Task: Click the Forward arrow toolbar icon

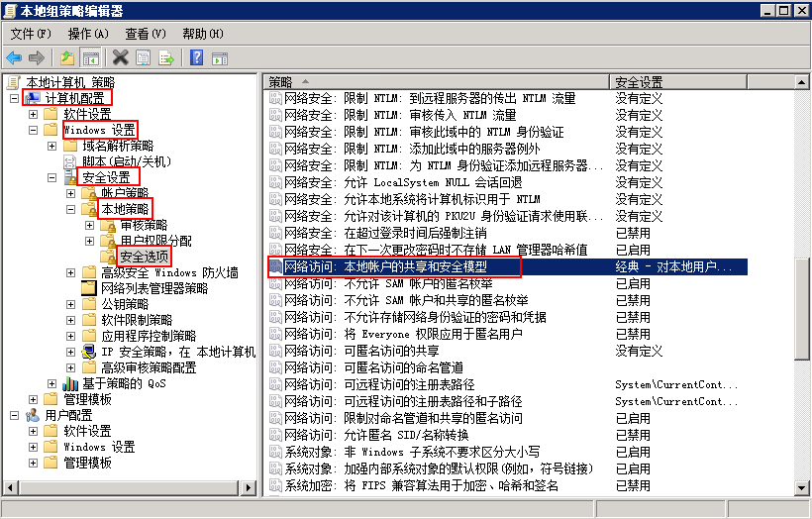Action: click(x=37, y=57)
